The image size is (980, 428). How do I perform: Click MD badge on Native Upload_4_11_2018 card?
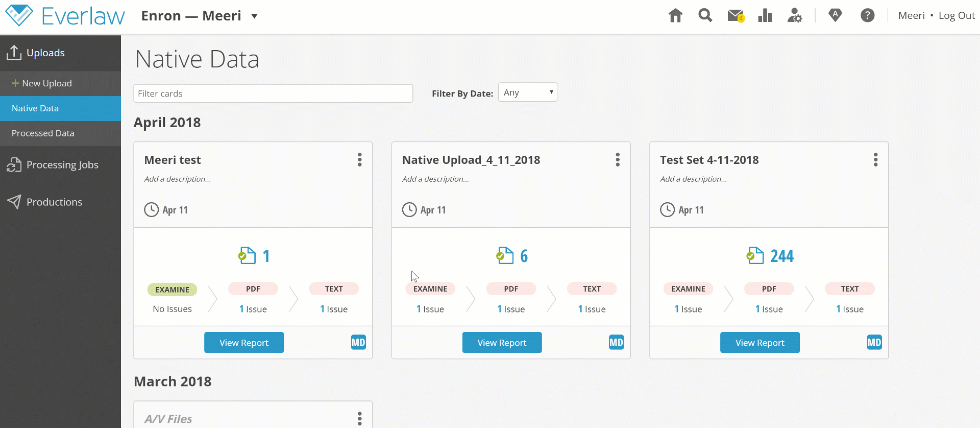coord(616,342)
